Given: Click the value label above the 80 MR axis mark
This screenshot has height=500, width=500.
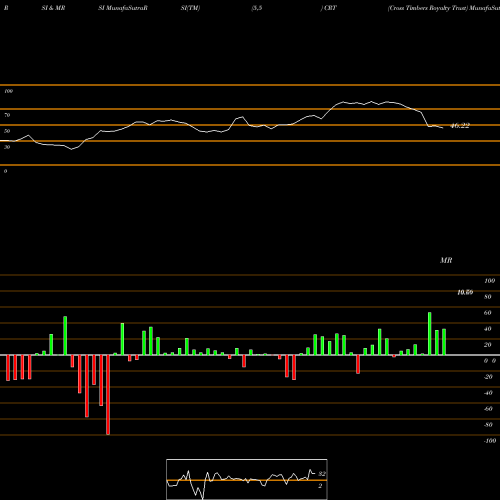Looking at the screenshot, I should (x=465, y=292).
